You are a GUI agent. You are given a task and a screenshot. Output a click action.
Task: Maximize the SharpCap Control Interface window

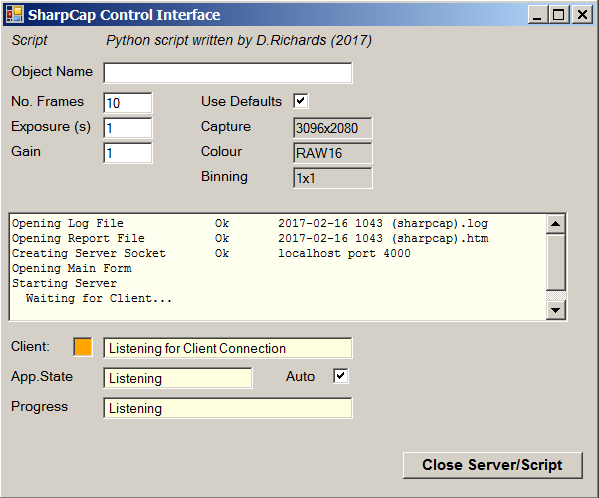tap(559, 15)
